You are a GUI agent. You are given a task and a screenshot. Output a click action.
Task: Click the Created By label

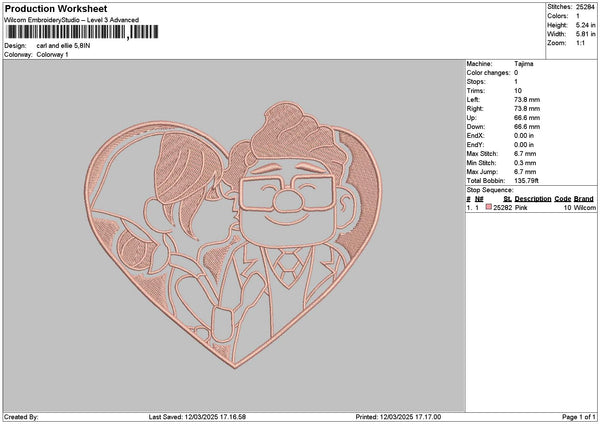(x=21, y=417)
